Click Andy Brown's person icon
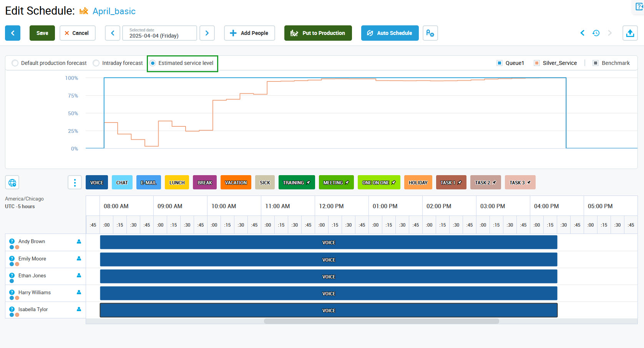The image size is (644, 348). click(79, 242)
